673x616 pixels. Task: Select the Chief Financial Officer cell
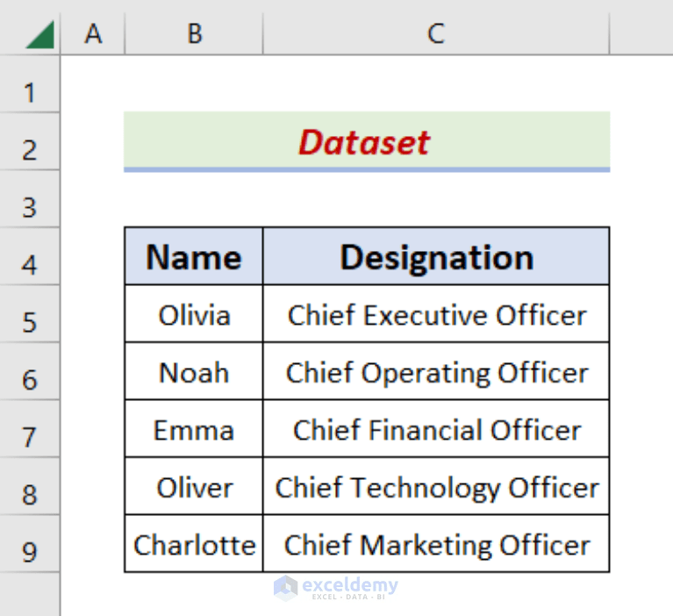(436, 428)
